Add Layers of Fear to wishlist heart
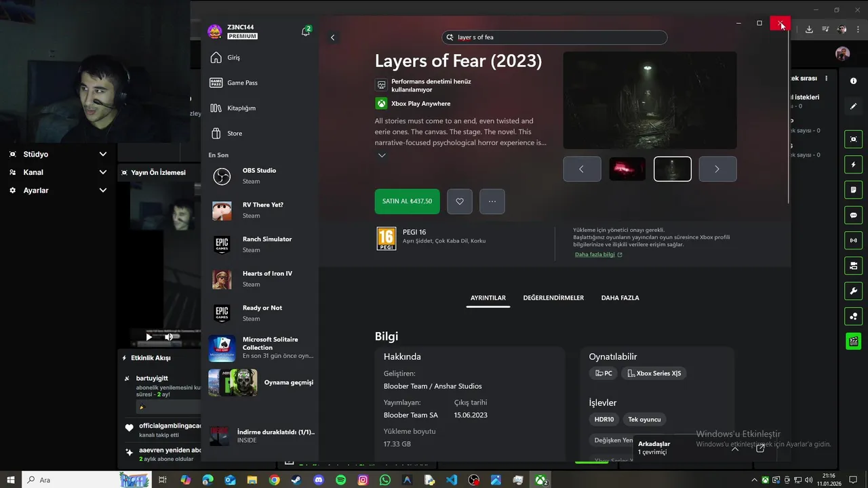The width and height of the screenshot is (868, 488). [460, 201]
